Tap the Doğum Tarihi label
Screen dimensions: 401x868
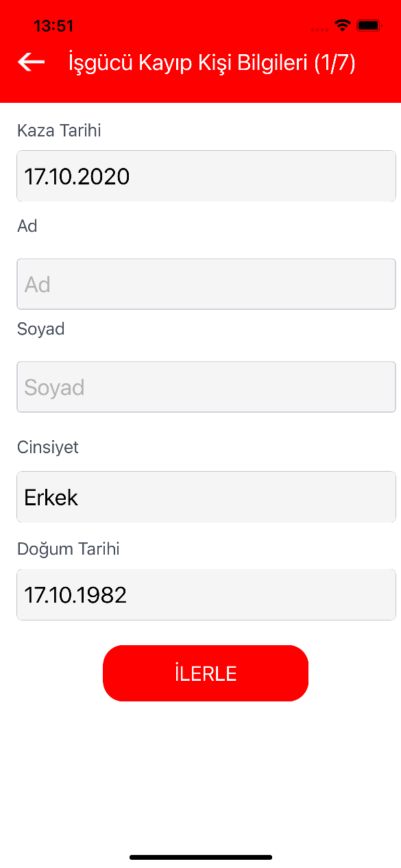pos(69,549)
